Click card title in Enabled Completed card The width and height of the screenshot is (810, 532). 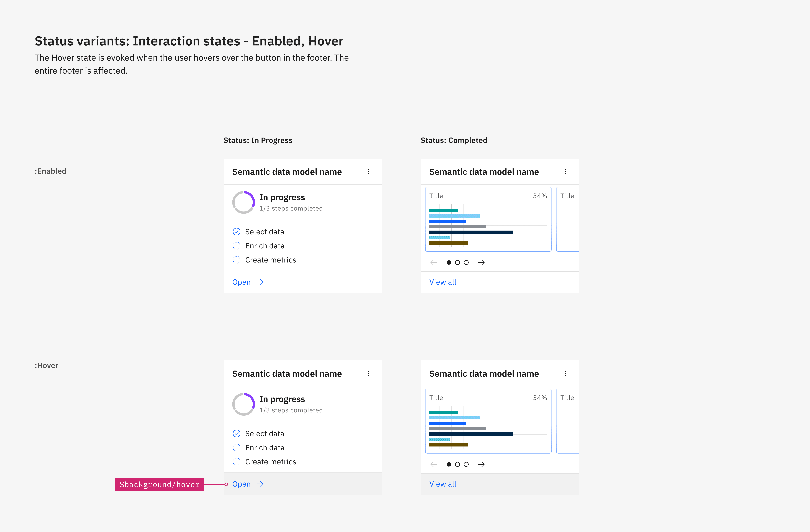pos(484,172)
